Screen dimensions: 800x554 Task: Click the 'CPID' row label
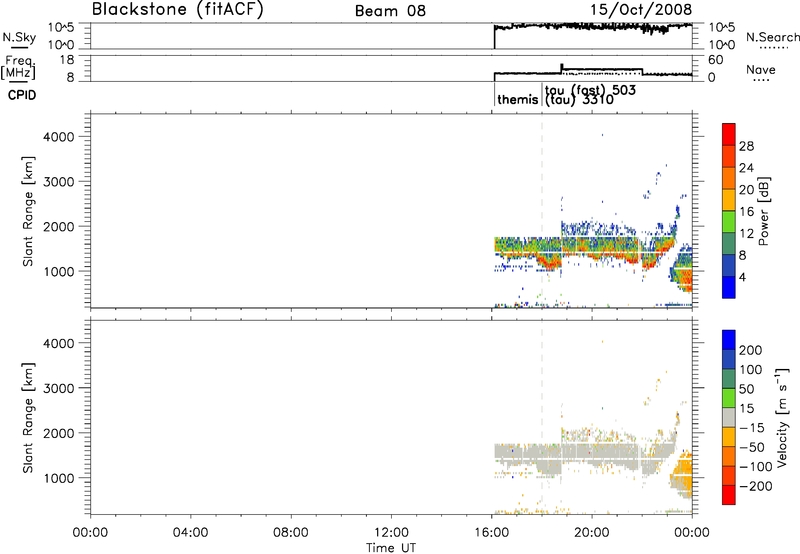click(x=22, y=95)
